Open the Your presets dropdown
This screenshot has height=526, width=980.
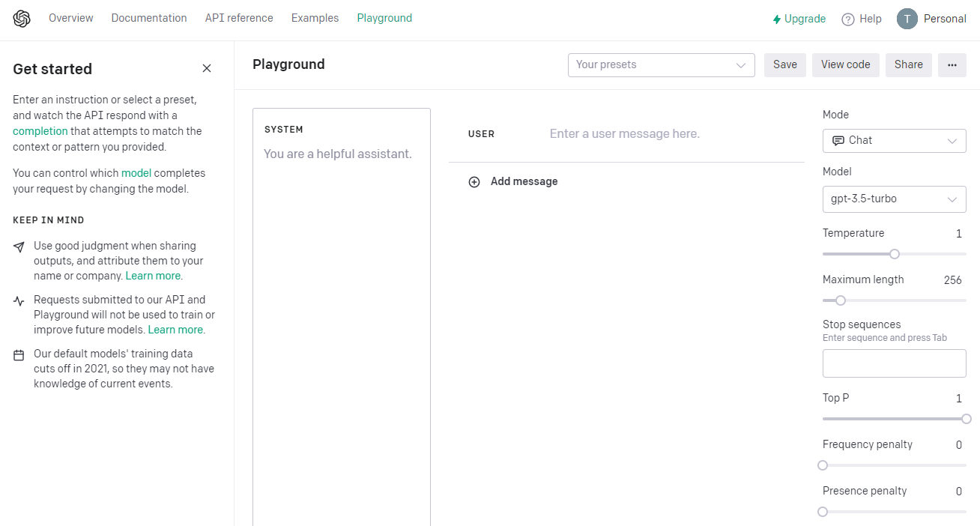(661, 65)
